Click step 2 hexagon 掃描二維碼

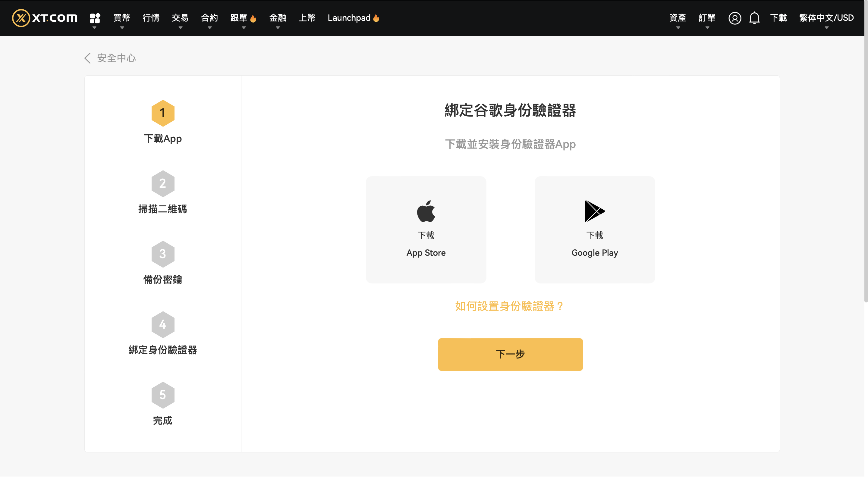tap(163, 183)
